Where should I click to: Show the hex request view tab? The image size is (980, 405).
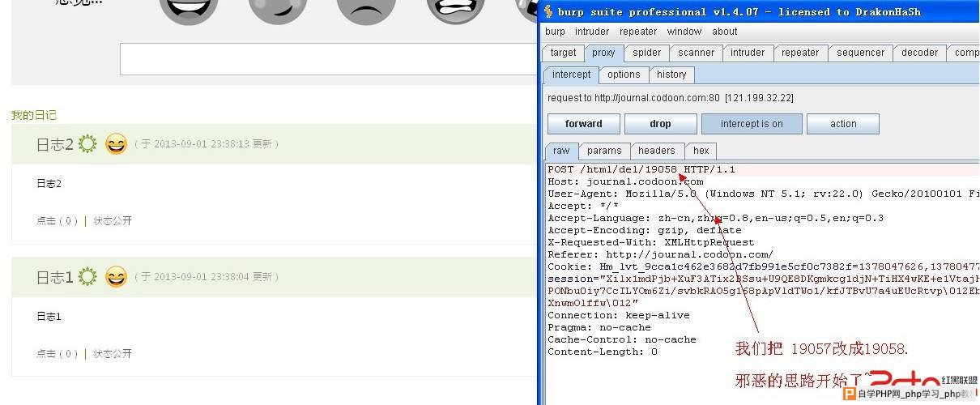[701, 151]
